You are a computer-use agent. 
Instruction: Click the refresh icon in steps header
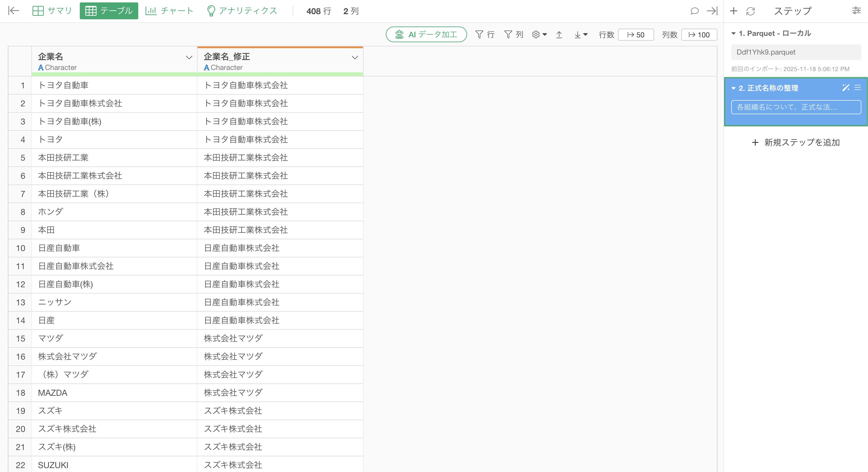point(751,11)
